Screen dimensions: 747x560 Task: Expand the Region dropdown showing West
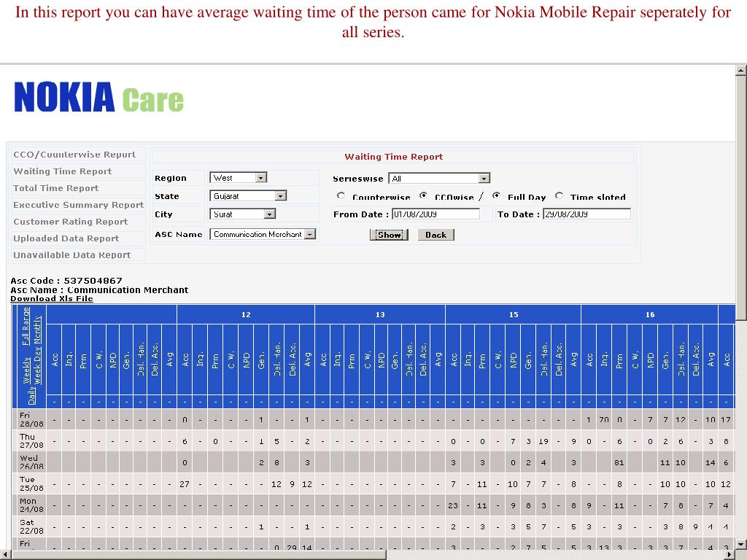point(239,178)
